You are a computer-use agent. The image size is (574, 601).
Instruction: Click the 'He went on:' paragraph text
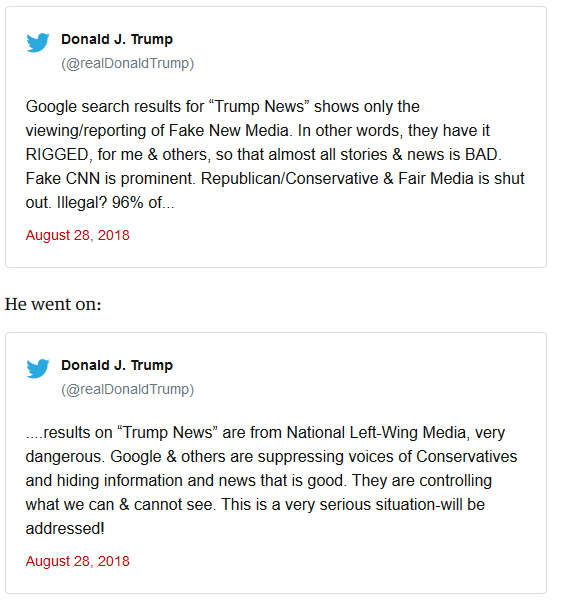click(53, 304)
